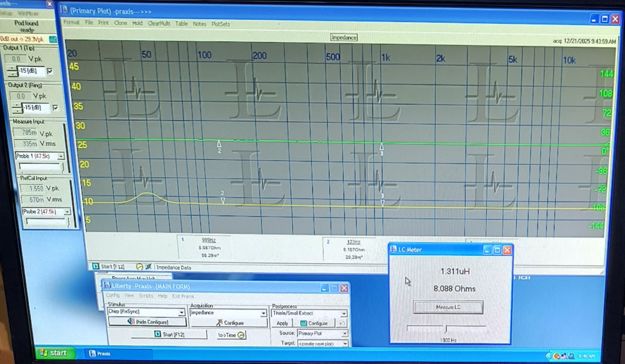625x364 pixels.
Task: Click the chart icon beside the status bar clock
Action: coord(148,267)
